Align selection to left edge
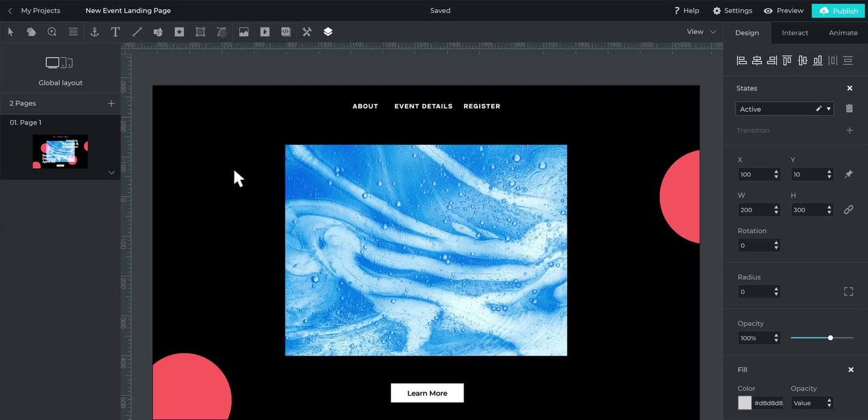 coord(741,60)
